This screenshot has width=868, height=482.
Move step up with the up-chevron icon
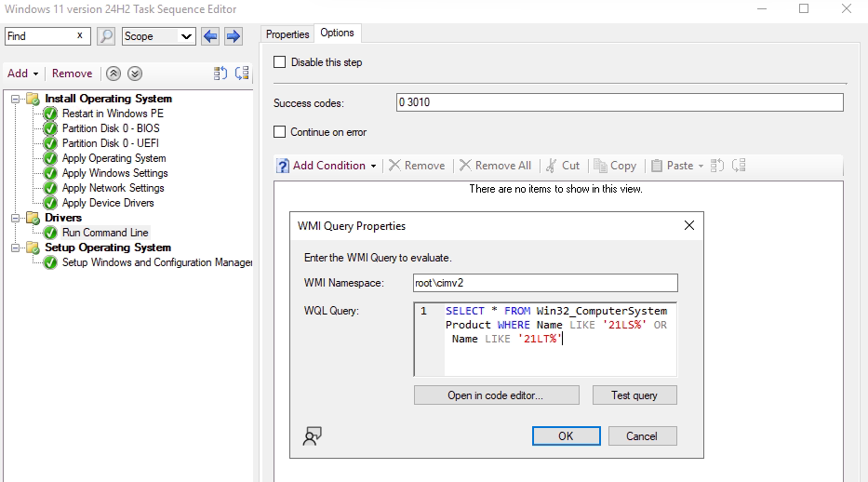point(114,74)
